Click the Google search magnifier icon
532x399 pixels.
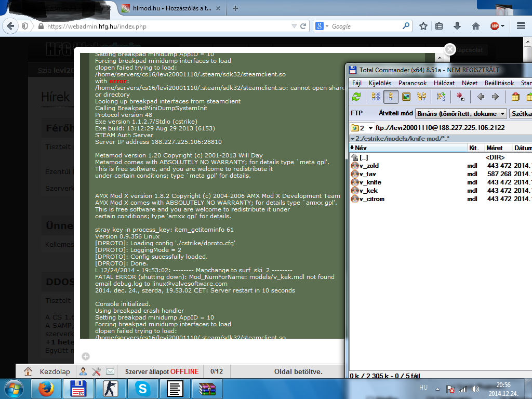click(406, 26)
